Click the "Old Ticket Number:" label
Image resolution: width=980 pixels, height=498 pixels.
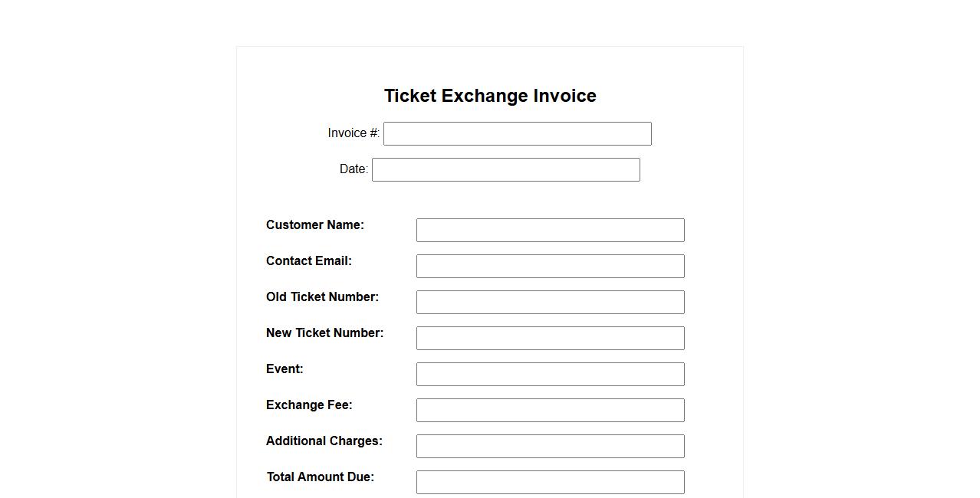click(322, 297)
